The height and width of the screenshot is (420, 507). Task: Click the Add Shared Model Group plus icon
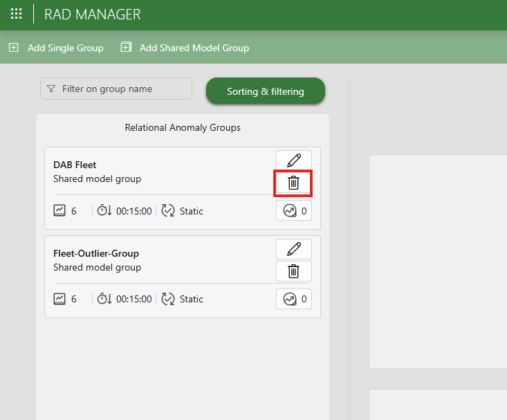tap(126, 47)
